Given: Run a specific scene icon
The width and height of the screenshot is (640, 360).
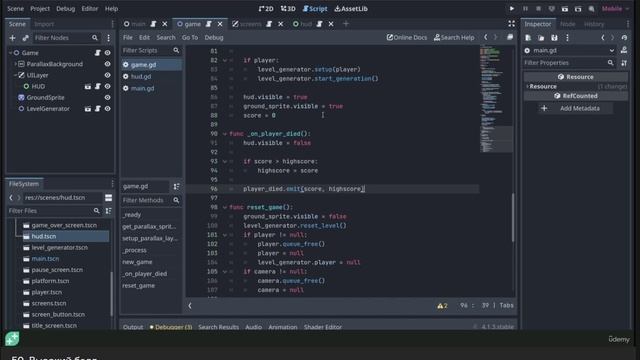Looking at the screenshot, I should point(578,9).
